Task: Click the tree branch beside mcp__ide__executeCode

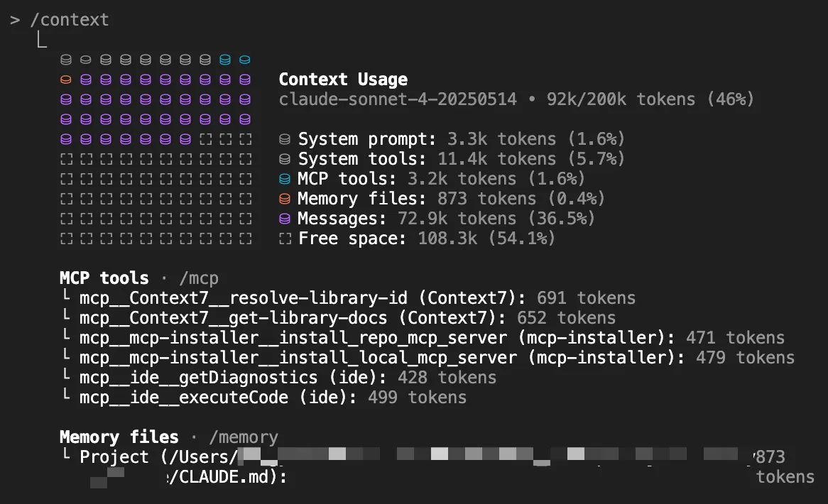Action: point(66,396)
